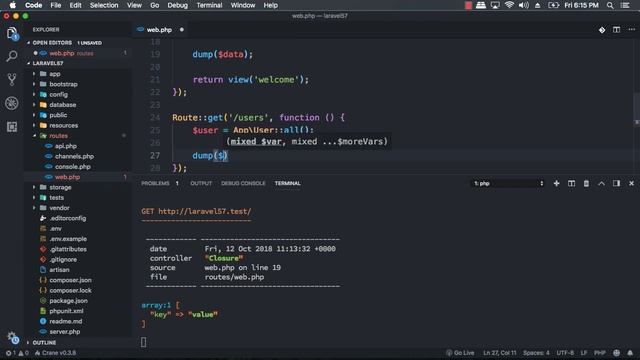The height and width of the screenshot is (360, 640).
Task: Open the editor More Actions ellipsis
Action: point(631,30)
